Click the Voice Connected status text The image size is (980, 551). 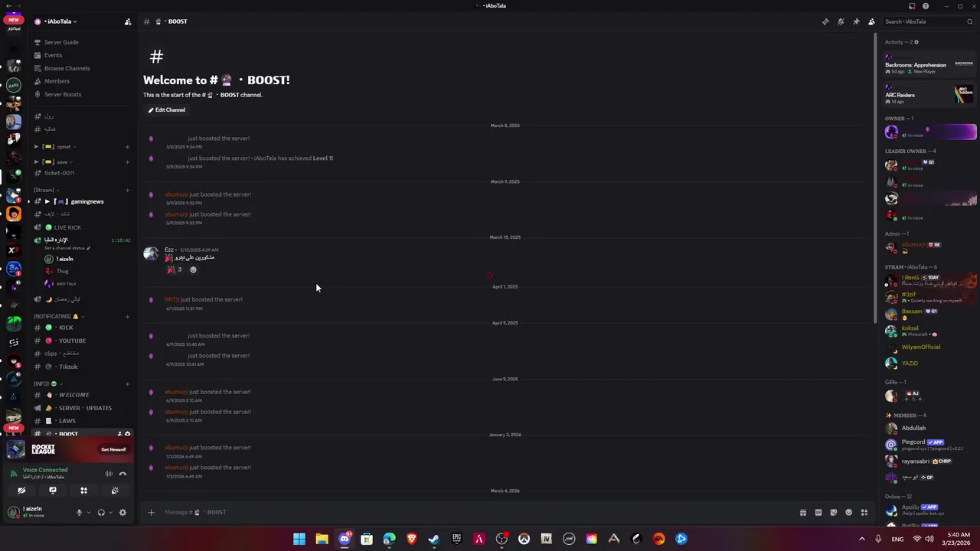(45, 470)
